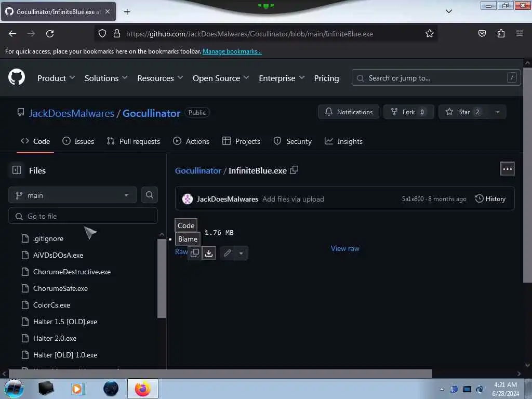
Task: Switch to the Code repository tab
Action: tap(35, 141)
